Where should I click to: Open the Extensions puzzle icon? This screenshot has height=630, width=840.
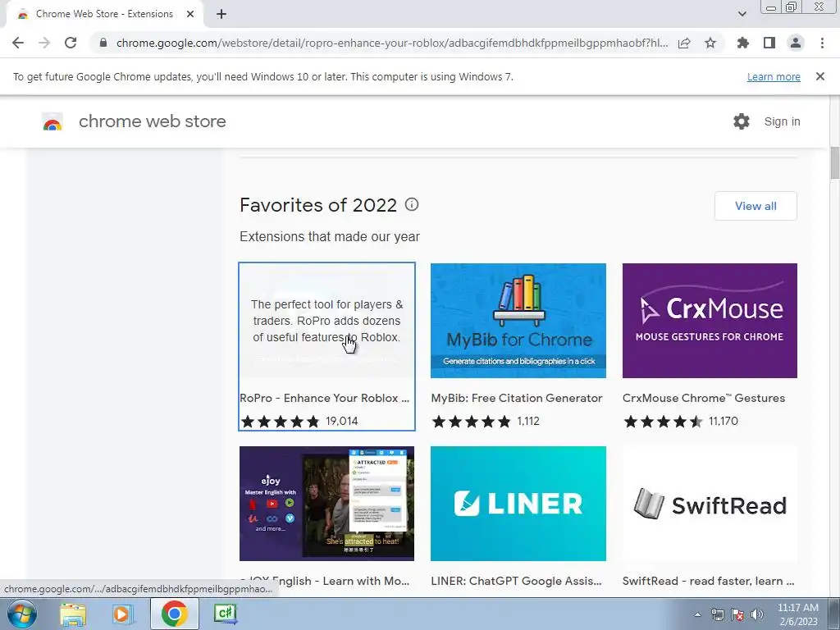(743, 43)
